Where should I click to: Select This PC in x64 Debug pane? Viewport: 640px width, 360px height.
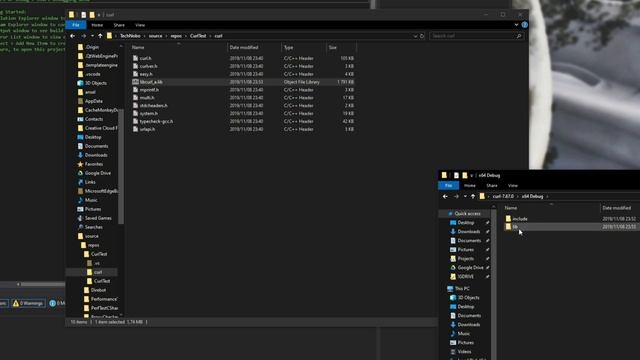click(x=462, y=289)
